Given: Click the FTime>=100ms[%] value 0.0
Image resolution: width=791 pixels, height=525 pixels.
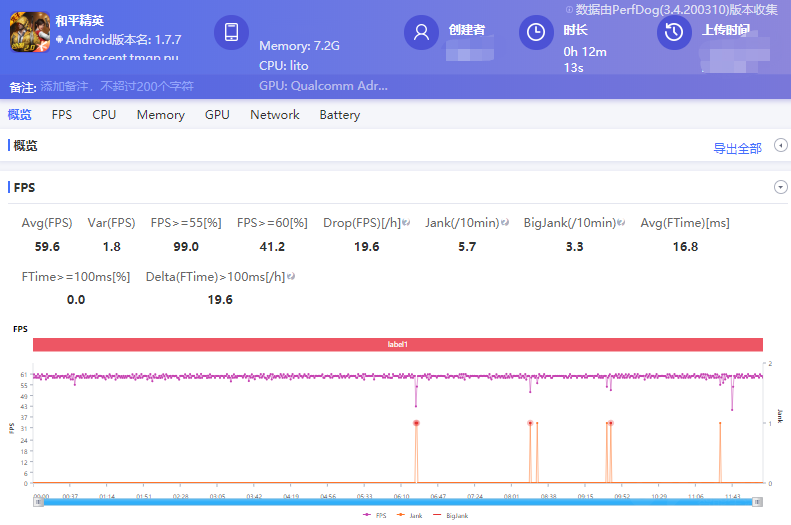Looking at the screenshot, I should [76, 300].
